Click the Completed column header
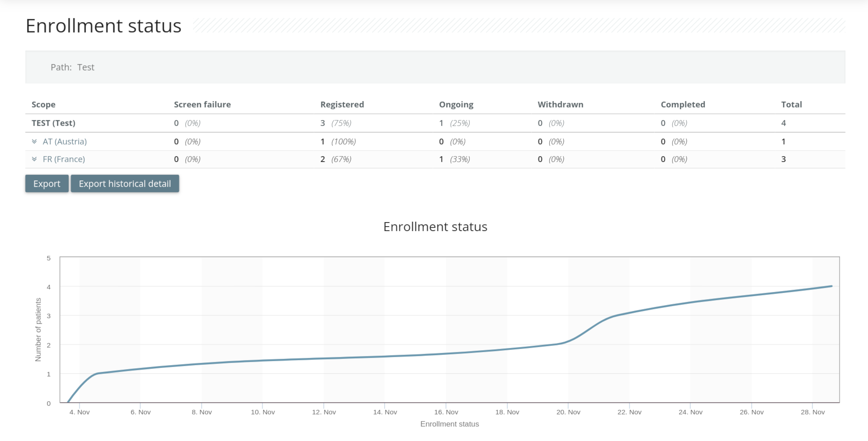 pyautogui.click(x=683, y=104)
